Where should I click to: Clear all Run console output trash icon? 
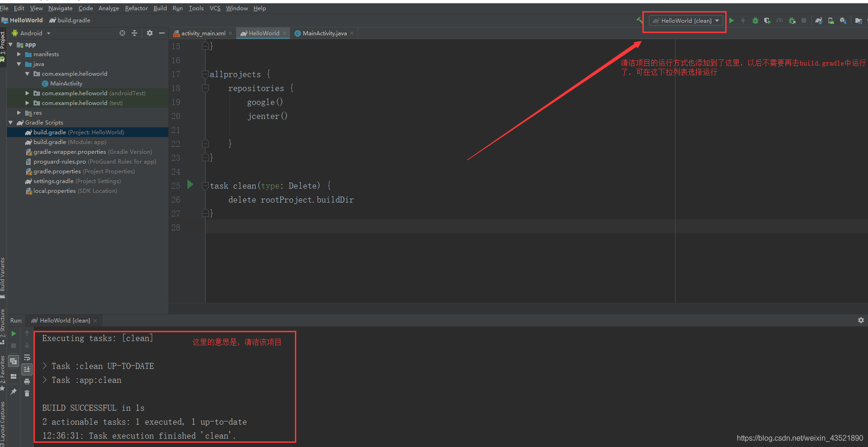(x=27, y=394)
